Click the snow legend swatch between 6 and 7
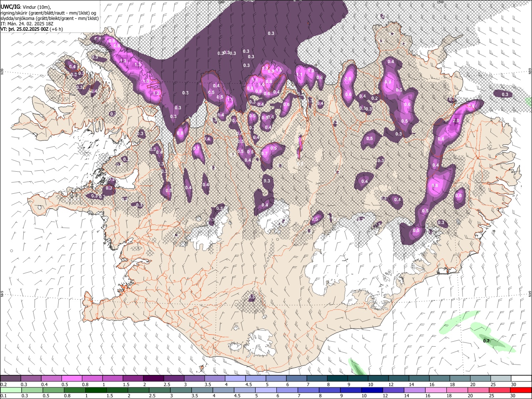This screenshot has width=532, height=399. tap(296, 379)
